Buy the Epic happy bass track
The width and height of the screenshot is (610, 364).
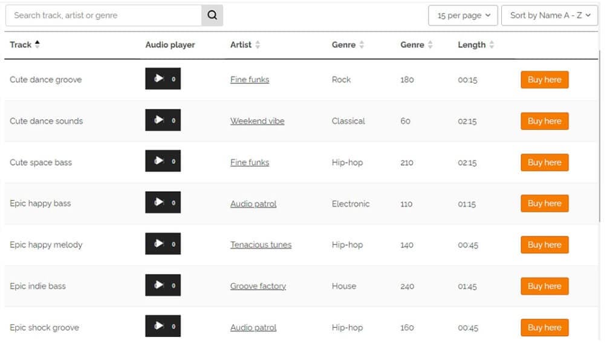(x=544, y=204)
